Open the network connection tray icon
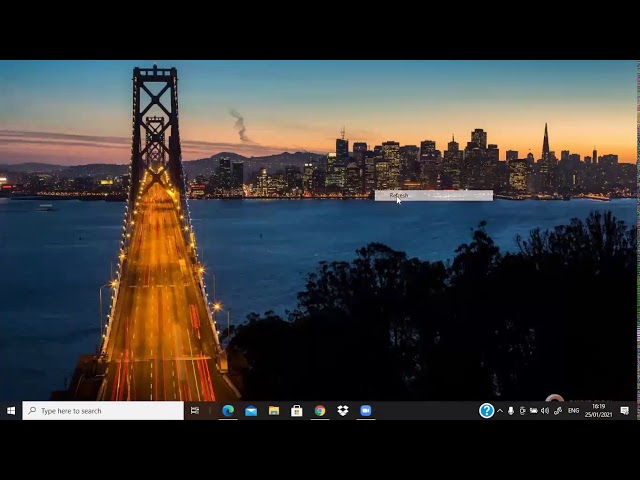Screen dimensions: 640x480 [x=558, y=410]
